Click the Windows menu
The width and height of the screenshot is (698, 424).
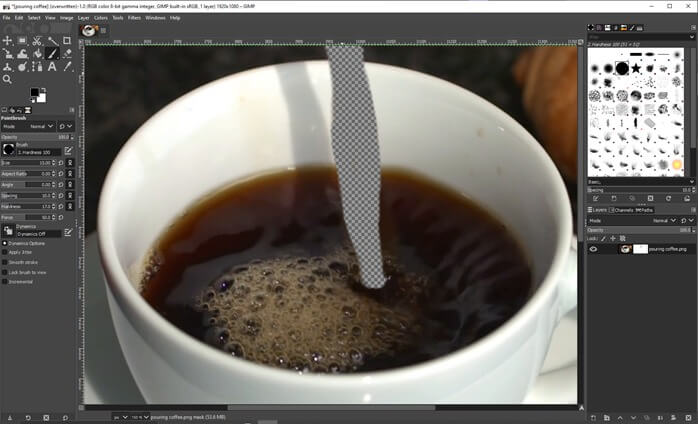[155, 18]
